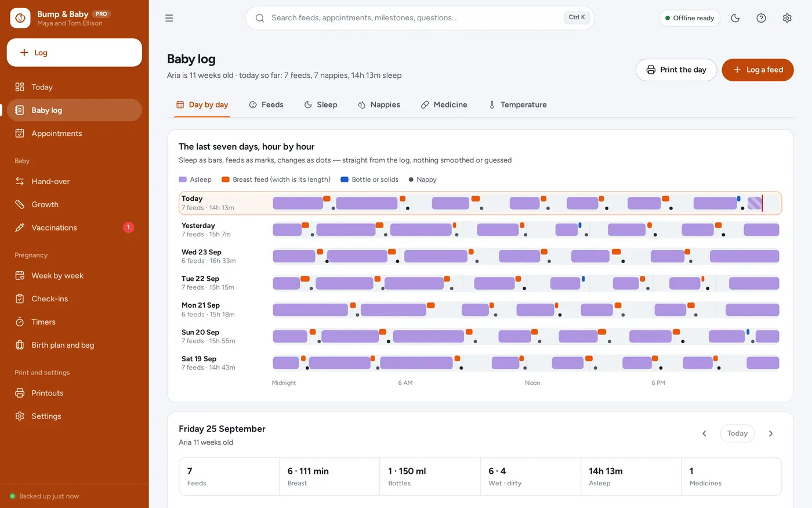Screen dimensions: 812x508
Task: Click the Log button in sidebar
Action: (74, 52)
